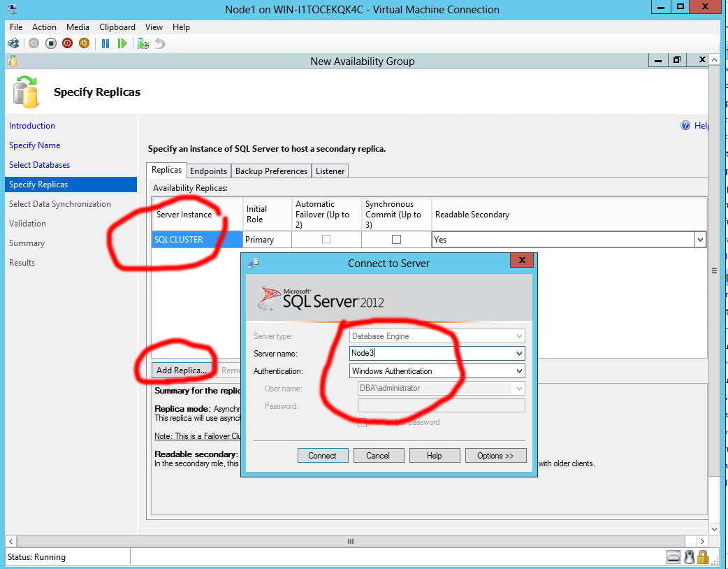The height and width of the screenshot is (569, 728).
Task: Click the Server Instance column header
Action: 197,214
